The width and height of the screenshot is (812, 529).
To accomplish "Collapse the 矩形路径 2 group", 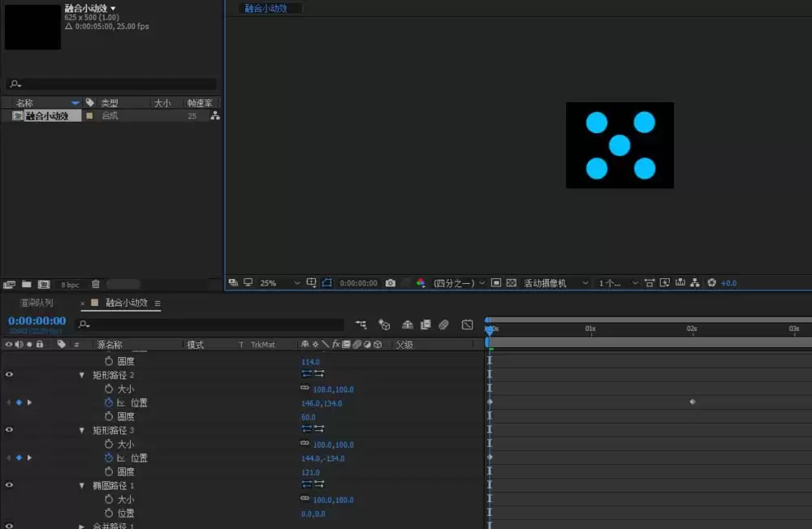I will coord(82,375).
